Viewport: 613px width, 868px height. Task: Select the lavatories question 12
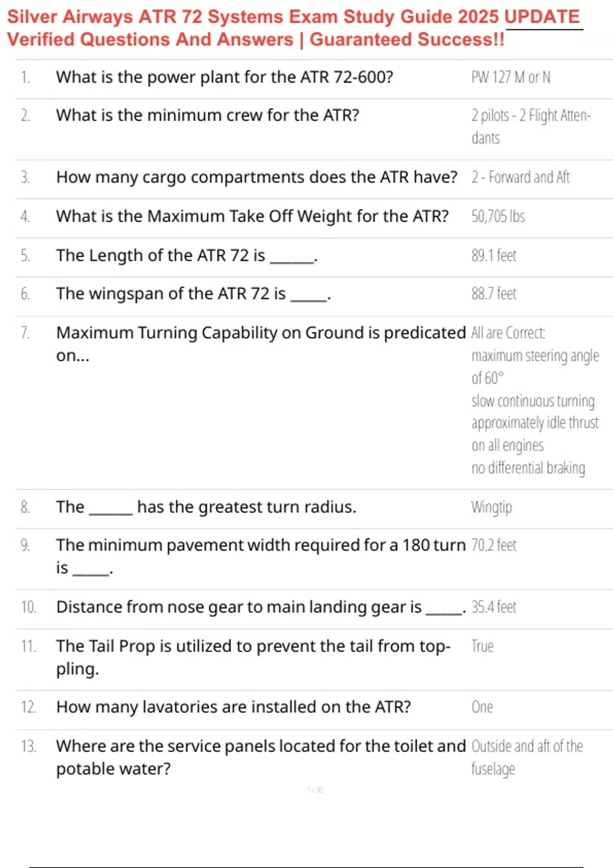click(x=233, y=707)
